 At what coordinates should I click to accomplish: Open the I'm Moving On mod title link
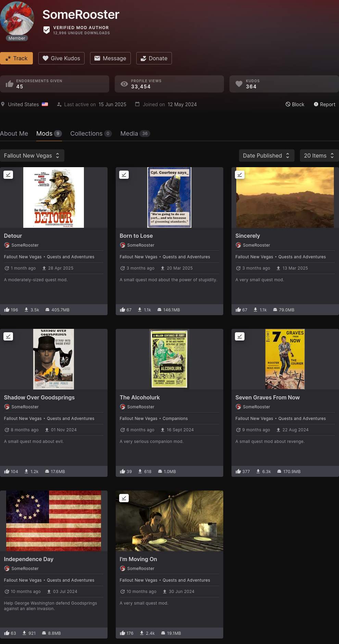click(138, 559)
